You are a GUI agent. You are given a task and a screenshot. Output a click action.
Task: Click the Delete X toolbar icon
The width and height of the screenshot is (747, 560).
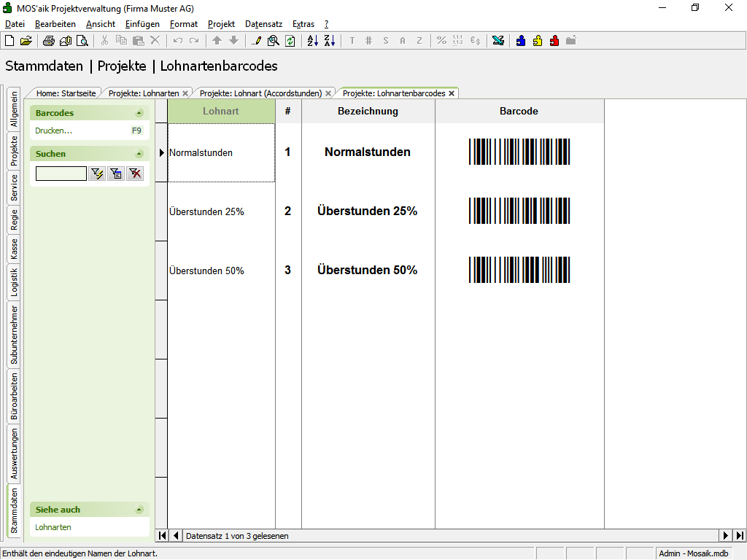coord(155,41)
